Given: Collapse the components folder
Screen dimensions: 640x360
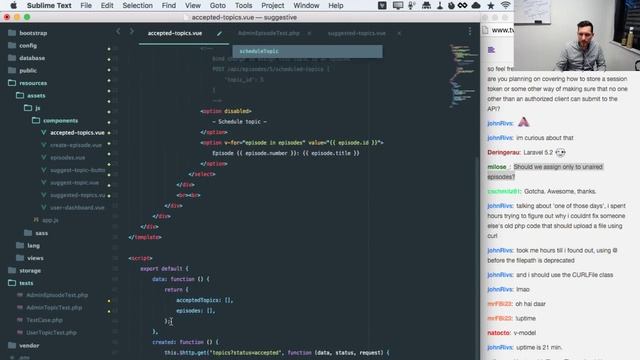Looking at the screenshot, I should click(x=55, y=120).
